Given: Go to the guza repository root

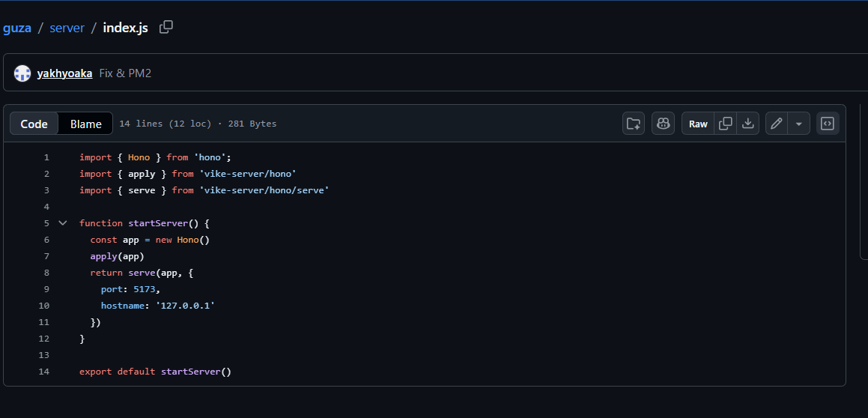Looking at the screenshot, I should coord(16,28).
